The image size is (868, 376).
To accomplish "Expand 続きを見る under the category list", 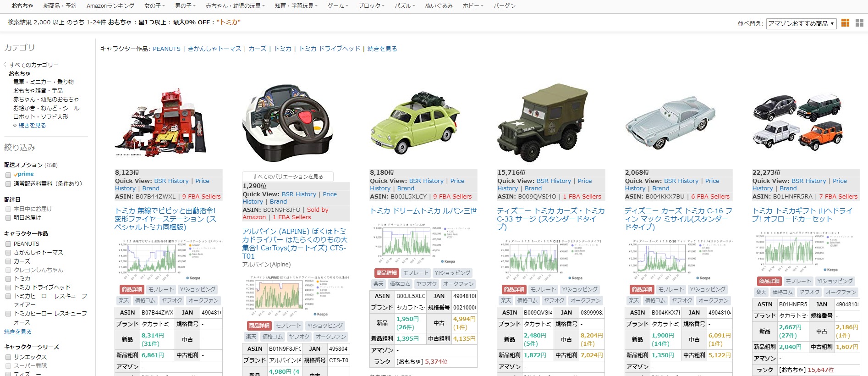I will pos(32,126).
